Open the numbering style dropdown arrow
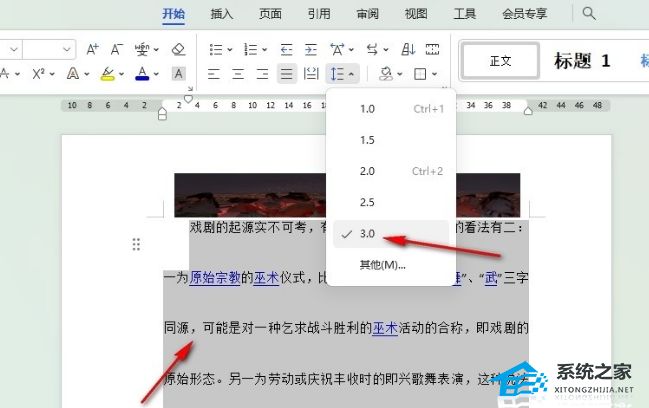 tap(264, 50)
